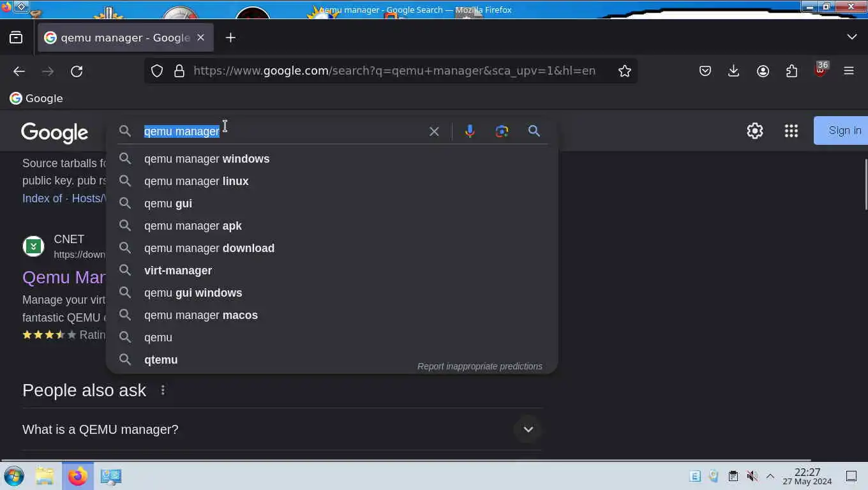Click the CNET site favicon
Screen dimensions: 868x490
[x=34, y=246]
